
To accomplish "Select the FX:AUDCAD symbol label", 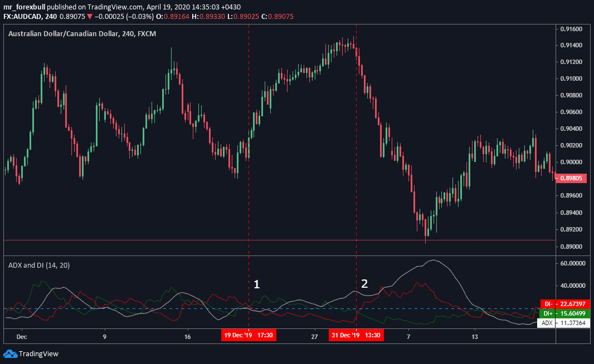I will (22, 17).
